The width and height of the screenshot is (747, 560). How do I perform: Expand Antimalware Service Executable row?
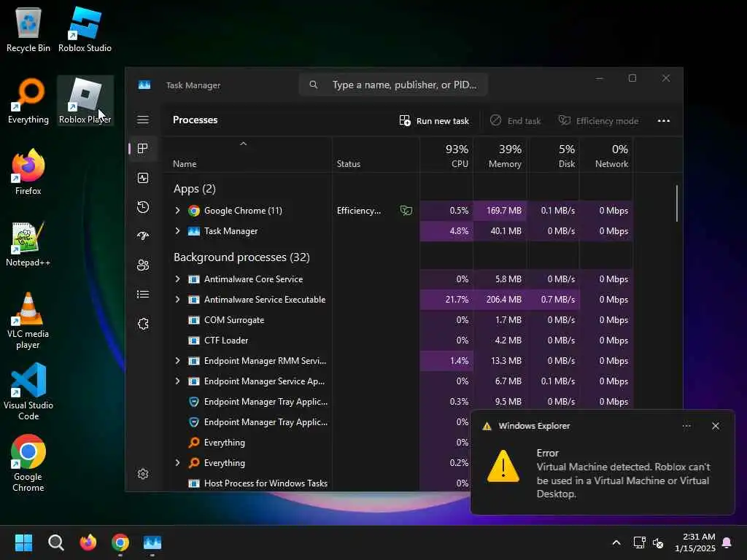[178, 300]
